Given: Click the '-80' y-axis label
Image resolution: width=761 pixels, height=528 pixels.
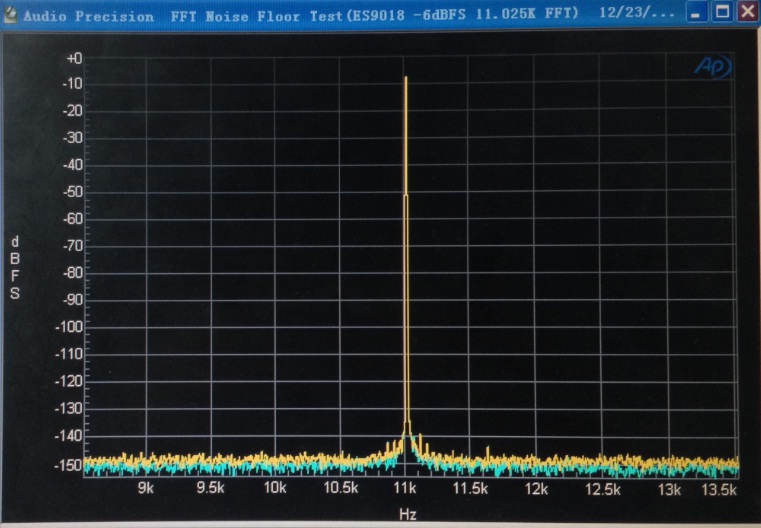Looking at the screenshot, I should coord(73,273).
